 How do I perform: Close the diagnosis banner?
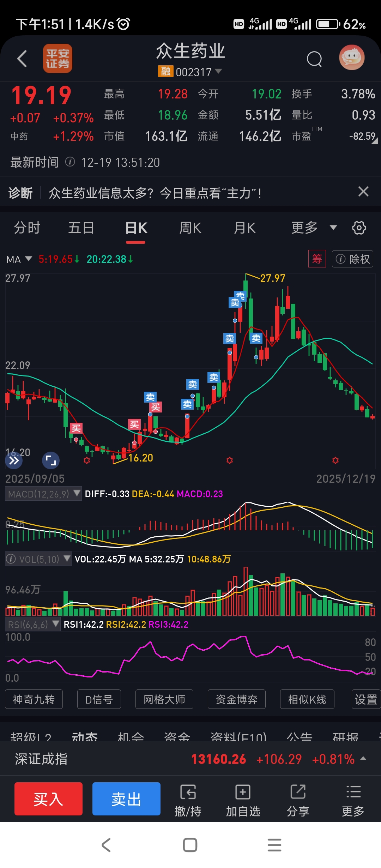(363, 192)
